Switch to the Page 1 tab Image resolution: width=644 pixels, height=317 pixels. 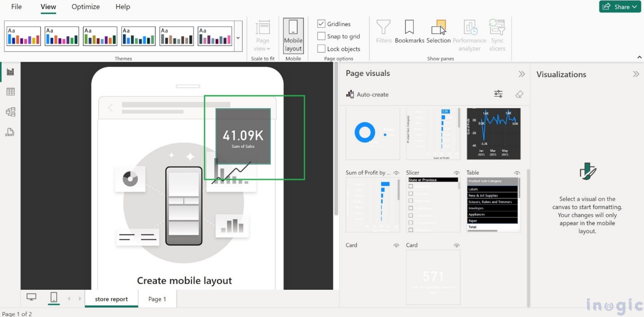point(157,299)
